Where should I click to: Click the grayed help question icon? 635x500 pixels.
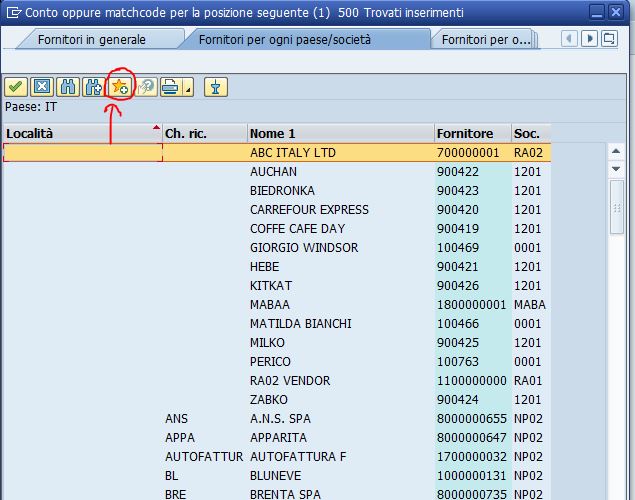tap(146, 87)
